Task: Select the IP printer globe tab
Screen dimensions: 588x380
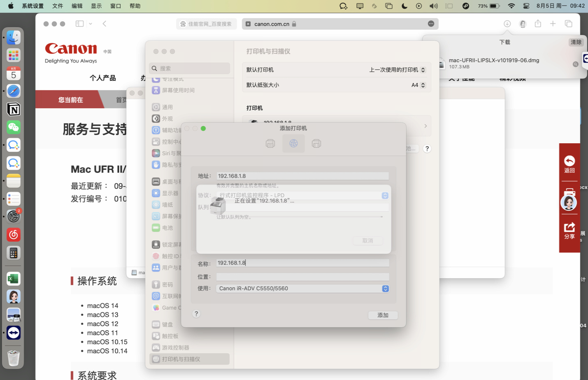Action: click(293, 143)
